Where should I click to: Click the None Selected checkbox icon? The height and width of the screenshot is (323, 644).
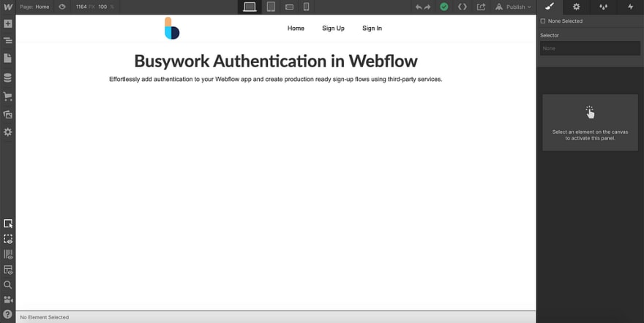click(543, 21)
